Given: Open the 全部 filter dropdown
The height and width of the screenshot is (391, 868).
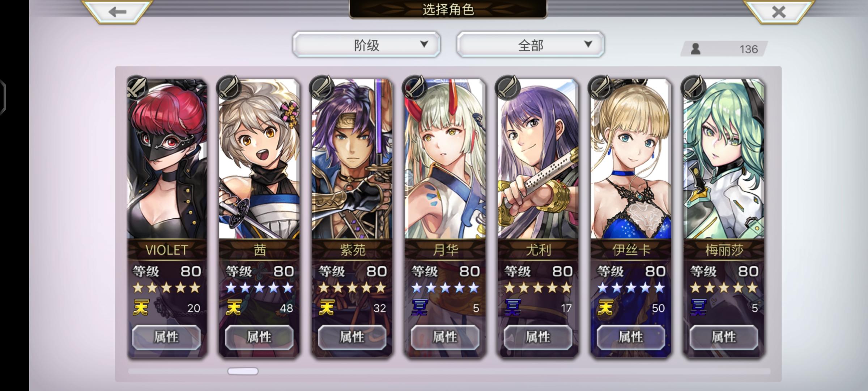Looking at the screenshot, I should pyautogui.click(x=531, y=45).
